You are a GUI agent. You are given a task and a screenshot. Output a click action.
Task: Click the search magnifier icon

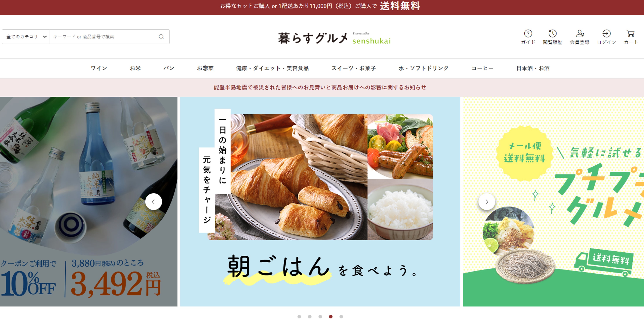(161, 37)
